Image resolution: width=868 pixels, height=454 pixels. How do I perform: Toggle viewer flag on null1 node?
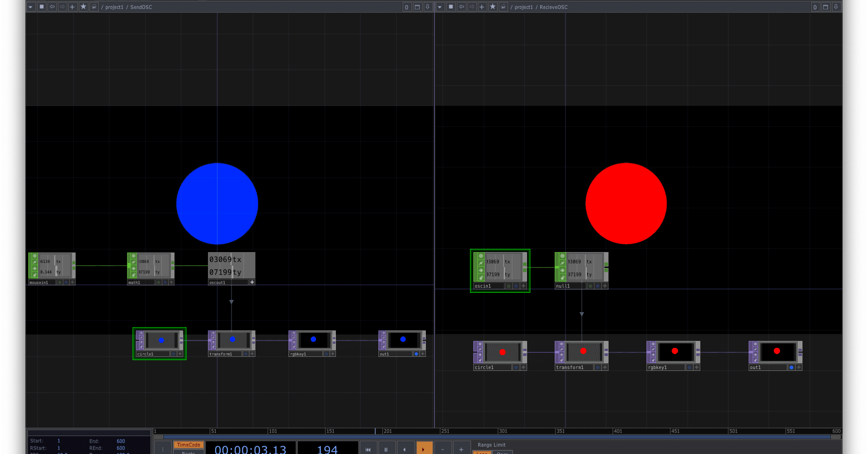coord(563,256)
